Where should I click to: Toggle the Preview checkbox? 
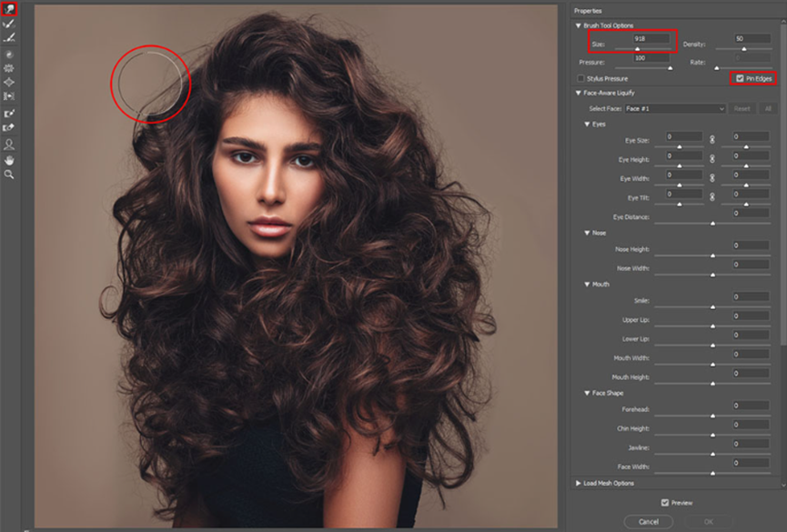[x=665, y=502]
